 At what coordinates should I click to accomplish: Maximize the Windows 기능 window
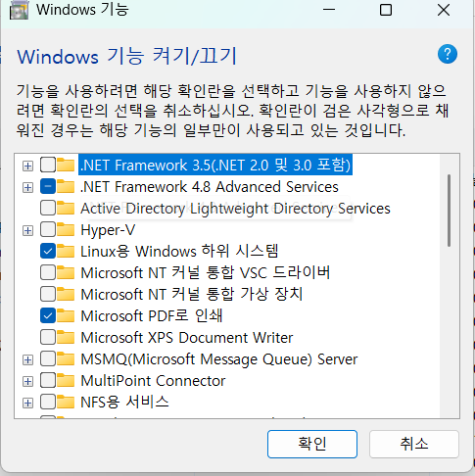click(x=386, y=10)
